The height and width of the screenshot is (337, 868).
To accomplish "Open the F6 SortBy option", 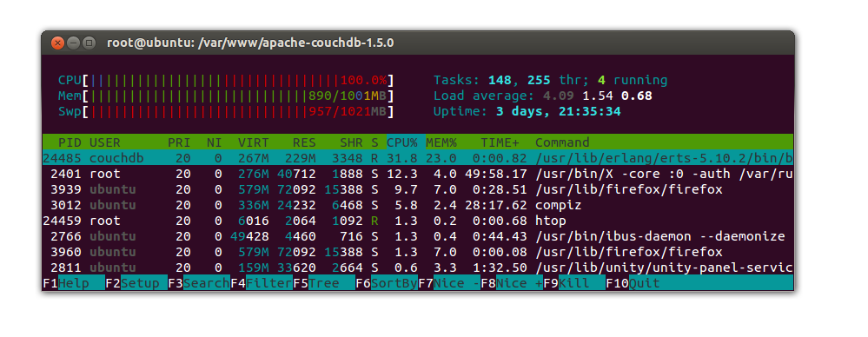I will coord(387,283).
